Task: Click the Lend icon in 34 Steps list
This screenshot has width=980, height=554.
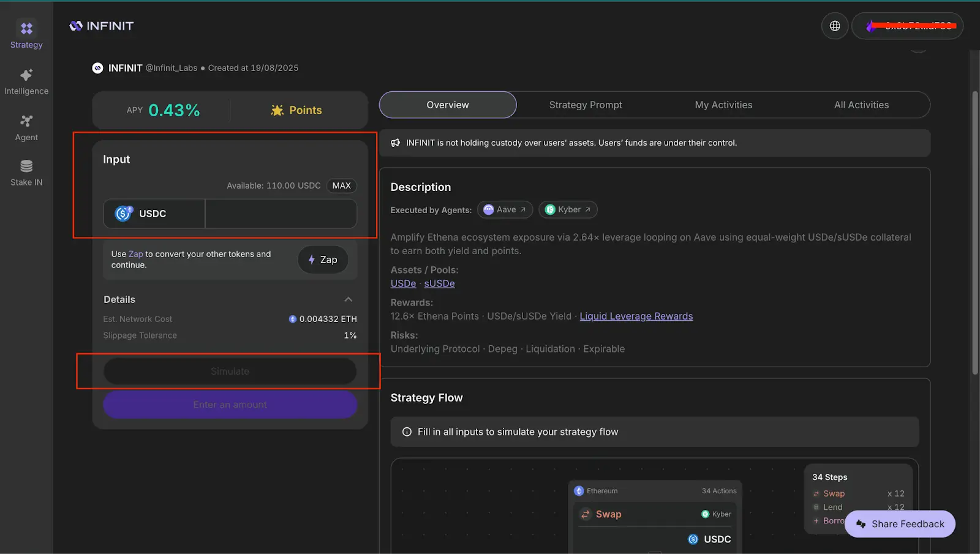Action: pos(816,507)
